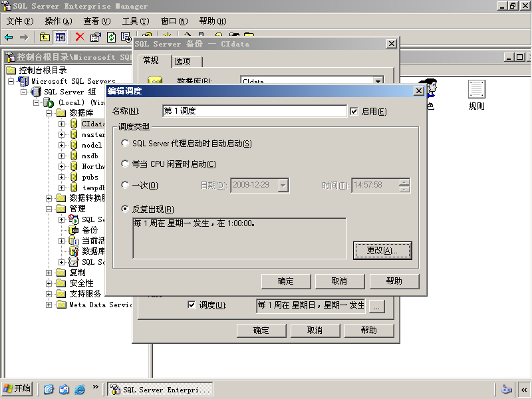Click the Export List toolbar icon

(126, 37)
